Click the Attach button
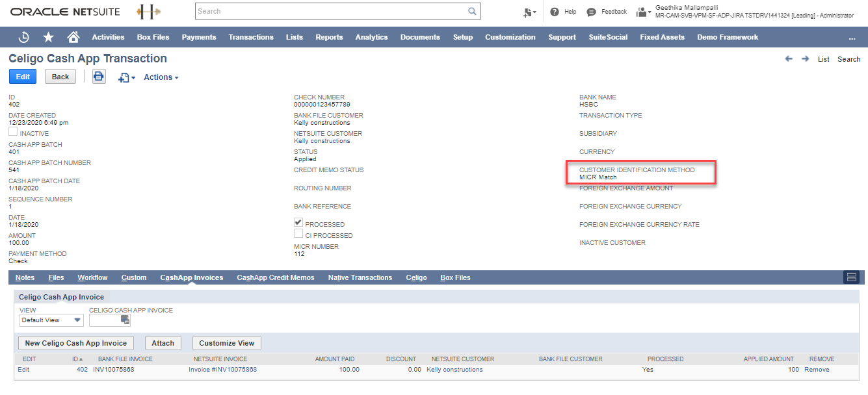868x395 pixels. pos(163,343)
